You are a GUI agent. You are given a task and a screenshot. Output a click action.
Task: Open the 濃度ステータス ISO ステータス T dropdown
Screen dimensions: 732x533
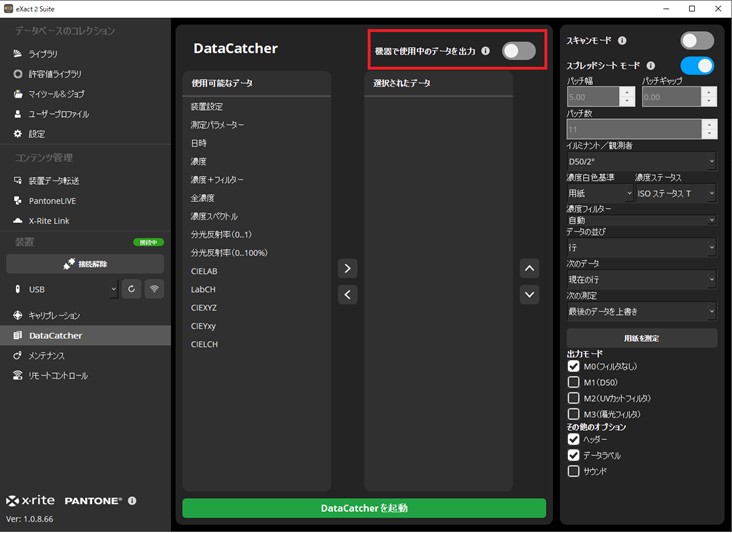676,193
